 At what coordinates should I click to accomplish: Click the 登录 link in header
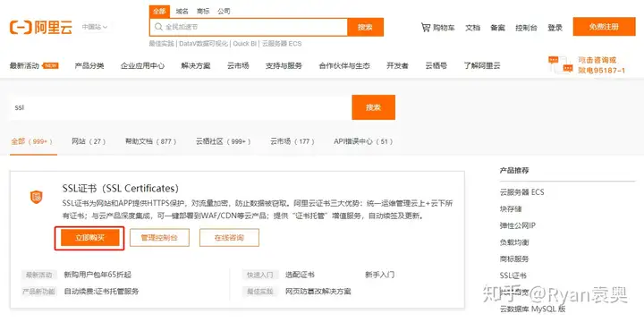click(555, 28)
